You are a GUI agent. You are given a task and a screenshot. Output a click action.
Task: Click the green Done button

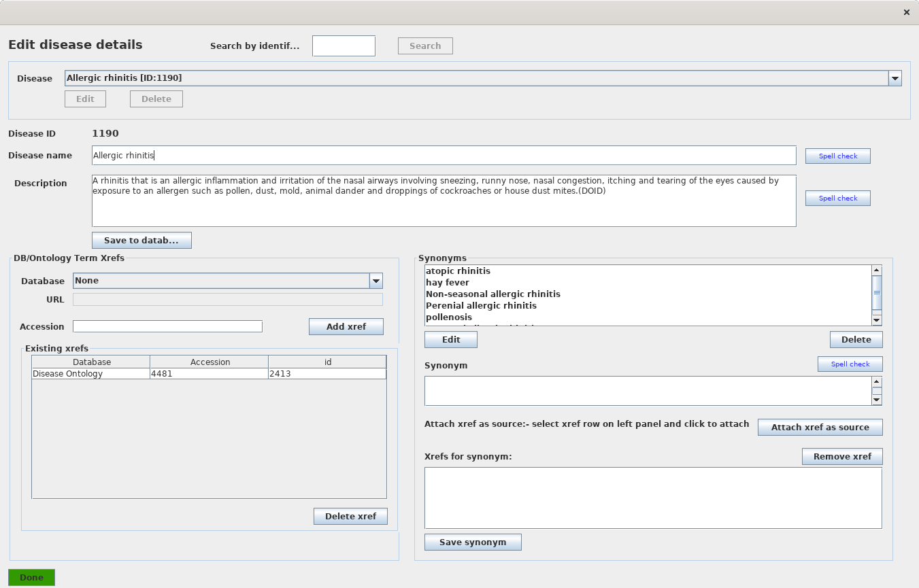pyautogui.click(x=31, y=578)
